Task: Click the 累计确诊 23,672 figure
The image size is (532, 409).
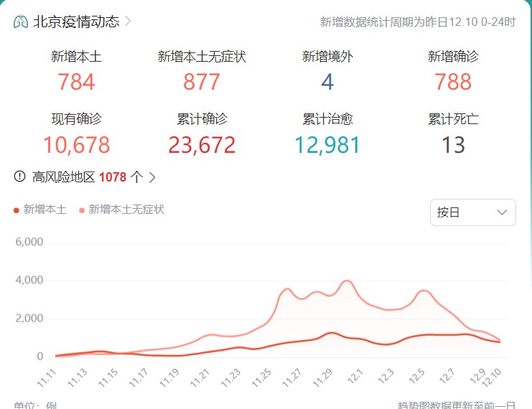Action: [202, 145]
